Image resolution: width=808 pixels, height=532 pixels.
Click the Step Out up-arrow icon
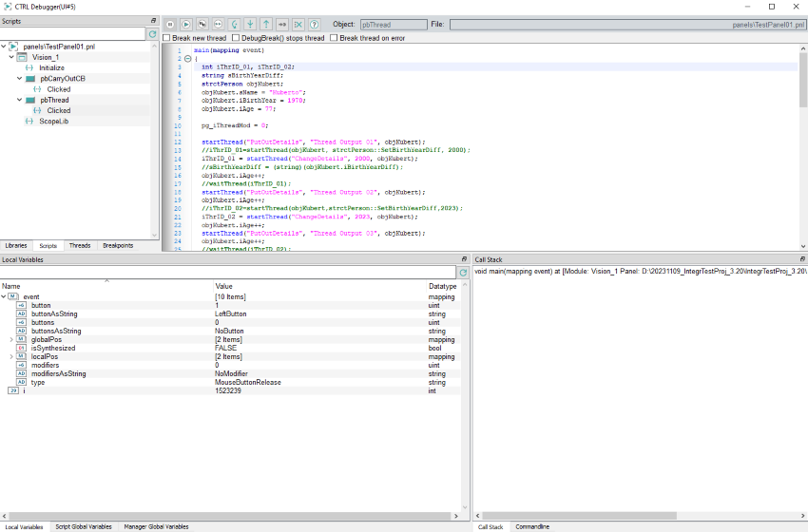point(266,23)
